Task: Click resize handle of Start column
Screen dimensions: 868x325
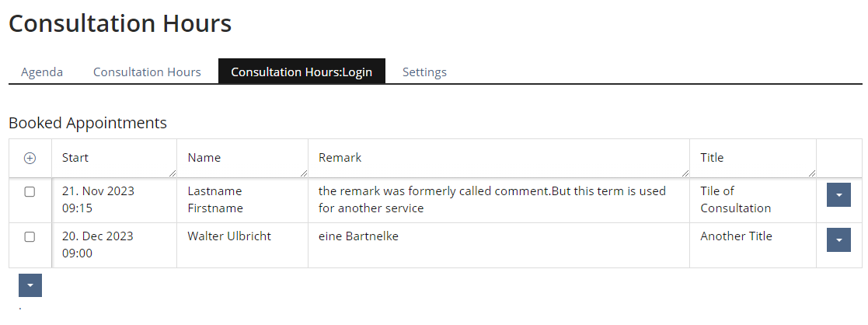Action: click(172, 173)
